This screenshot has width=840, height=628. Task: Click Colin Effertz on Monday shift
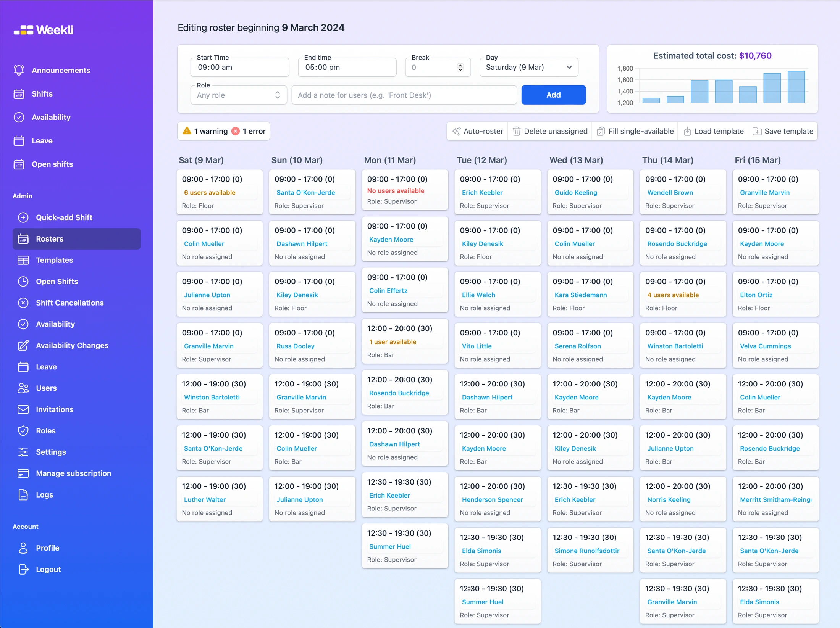pos(388,291)
